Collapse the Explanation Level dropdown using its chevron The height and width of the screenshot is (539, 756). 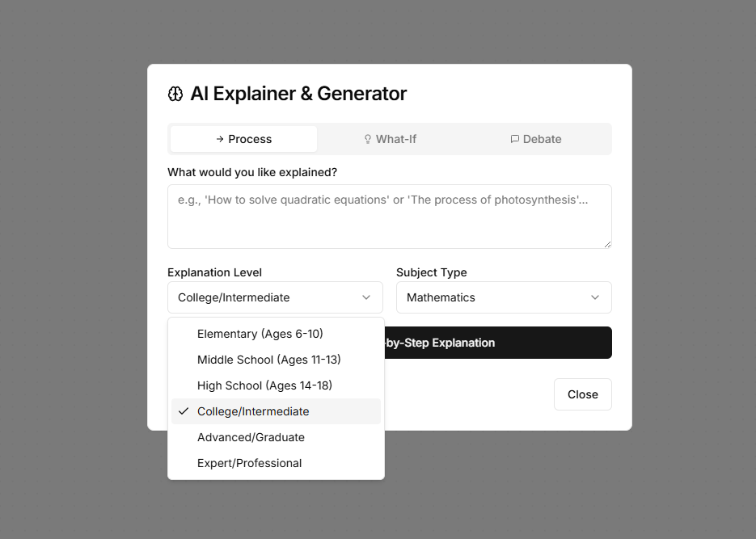click(x=366, y=297)
